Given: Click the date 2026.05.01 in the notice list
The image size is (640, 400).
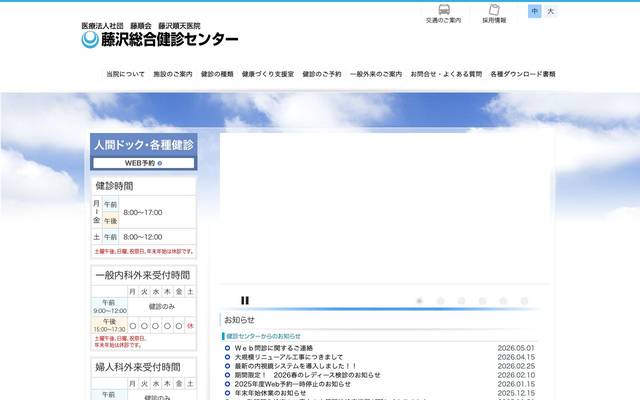Looking at the screenshot, I should (x=516, y=348).
